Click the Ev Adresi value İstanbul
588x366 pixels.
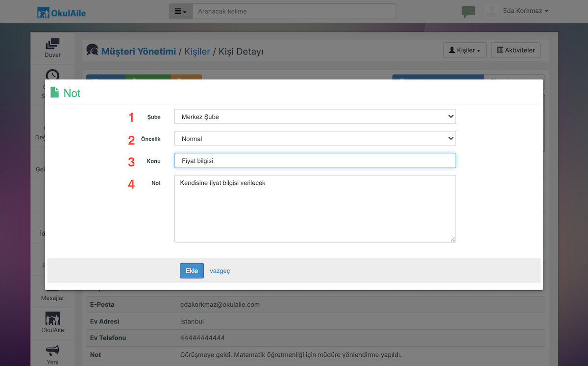click(x=192, y=321)
